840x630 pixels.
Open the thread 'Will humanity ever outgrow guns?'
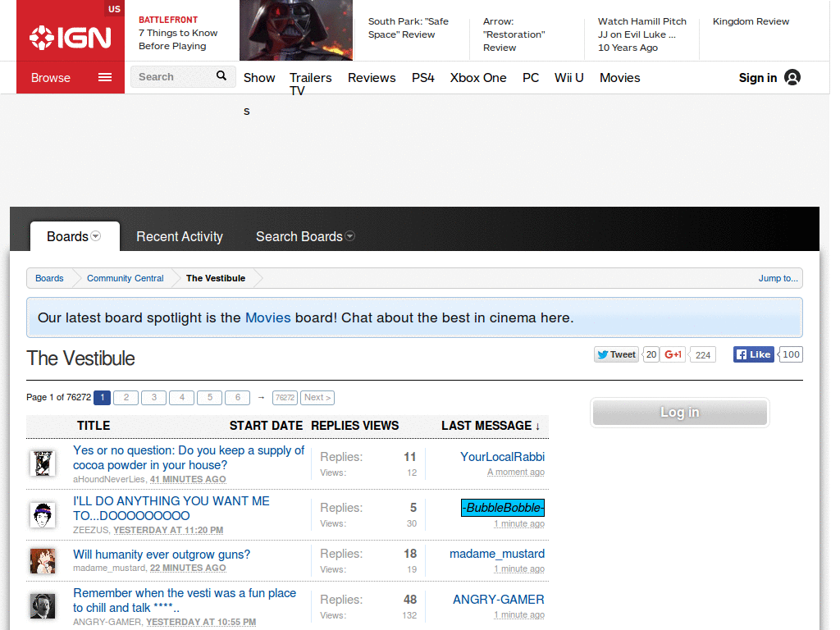click(162, 555)
